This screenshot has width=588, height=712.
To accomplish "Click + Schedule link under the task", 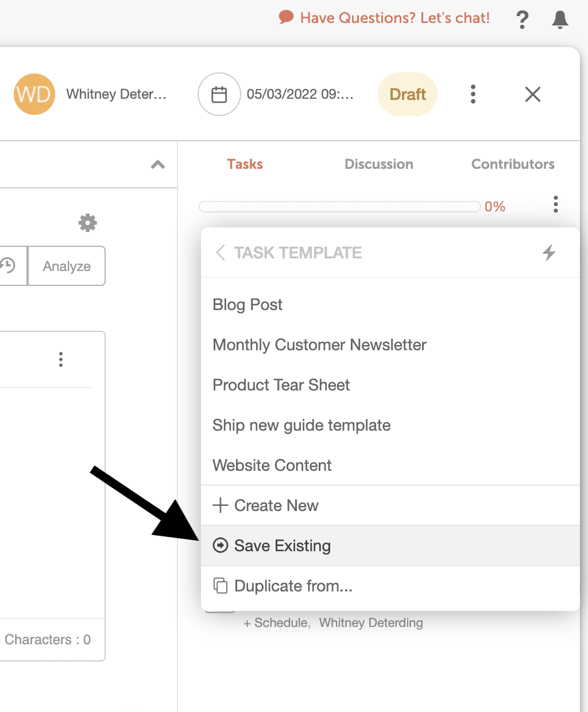I will pos(277,623).
